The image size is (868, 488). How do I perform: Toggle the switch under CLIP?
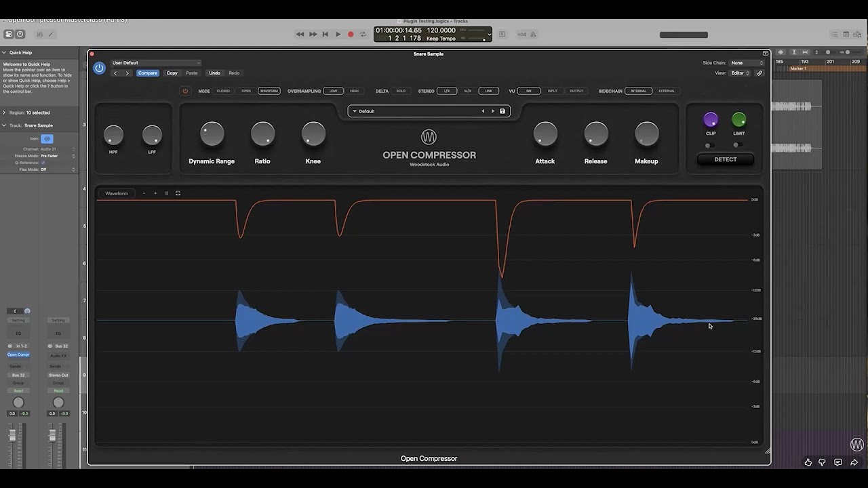point(709,145)
